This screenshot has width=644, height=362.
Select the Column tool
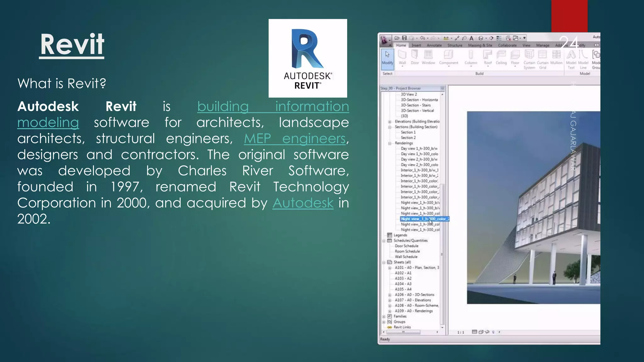click(x=471, y=58)
